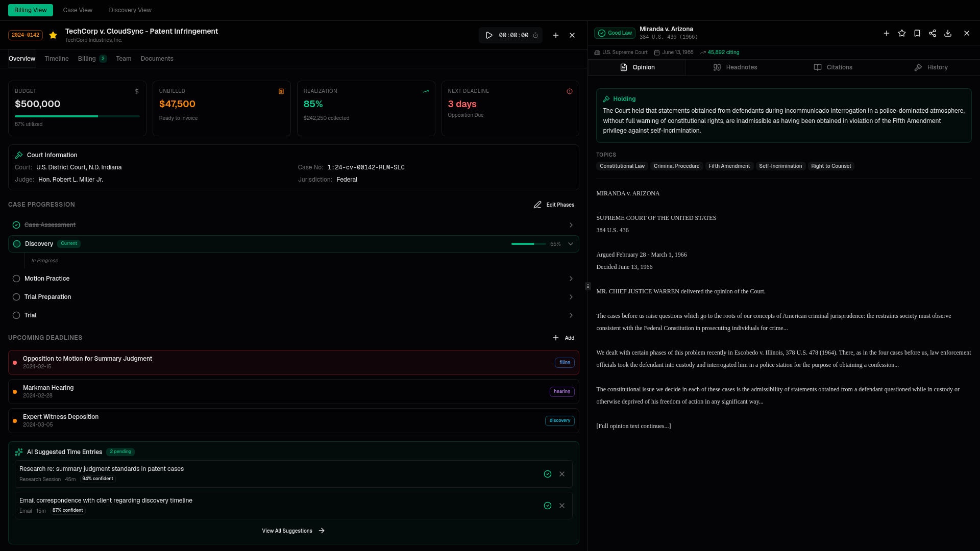
Task: Click the invoice icon on Unbilled card
Action: [281, 91]
